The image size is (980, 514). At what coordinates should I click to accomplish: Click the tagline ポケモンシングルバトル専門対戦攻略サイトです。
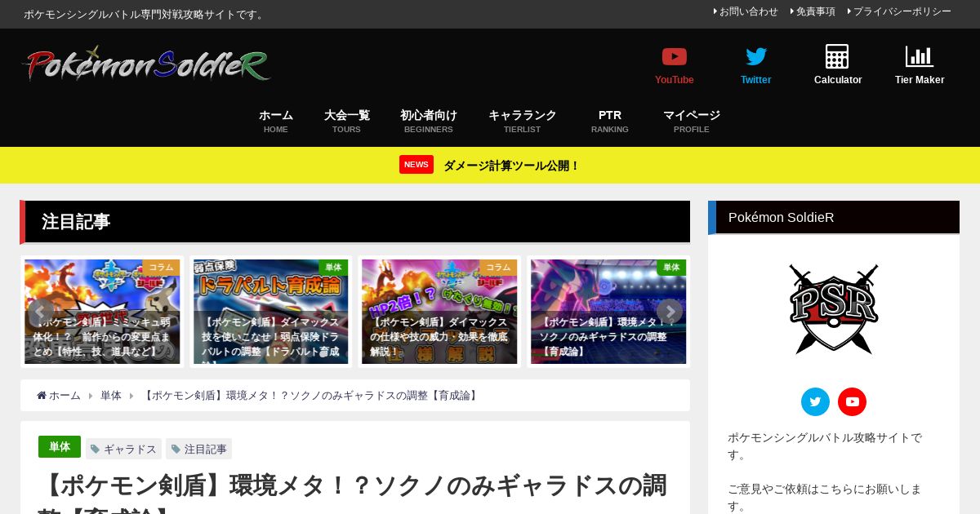coord(145,14)
